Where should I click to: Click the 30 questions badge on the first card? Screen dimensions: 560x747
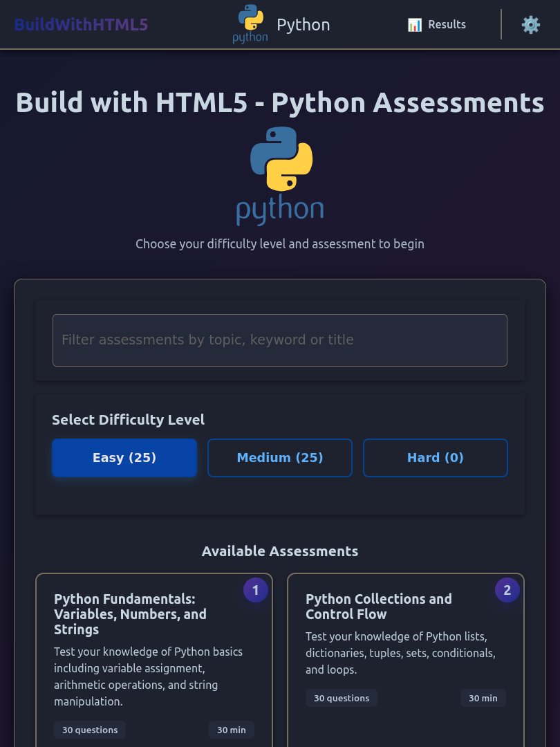[90, 730]
